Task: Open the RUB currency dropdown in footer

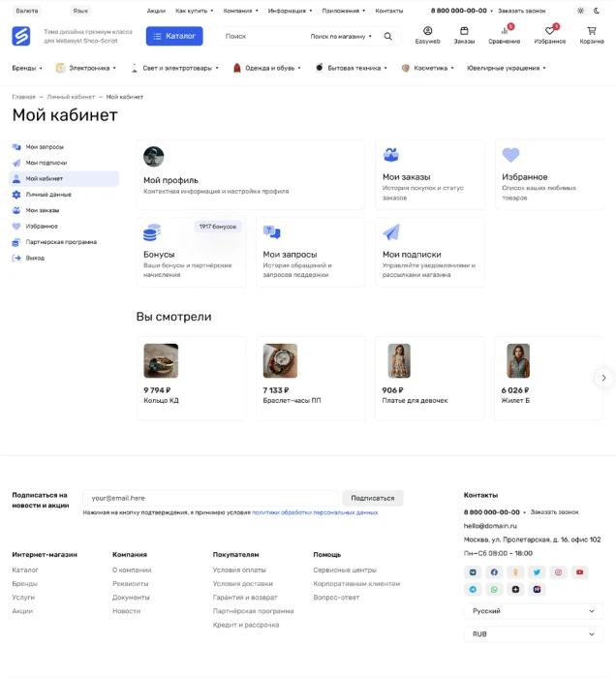Action: click(534, 633)
